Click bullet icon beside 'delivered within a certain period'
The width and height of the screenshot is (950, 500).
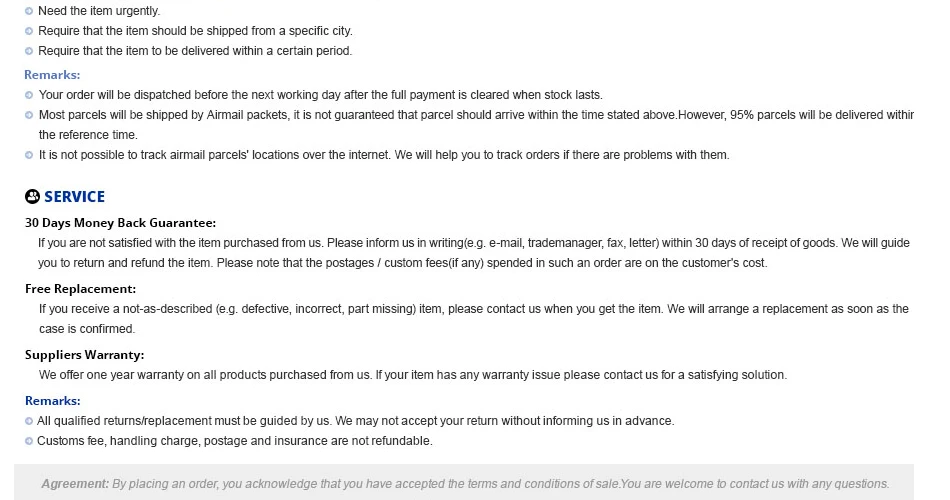(28, 51)
